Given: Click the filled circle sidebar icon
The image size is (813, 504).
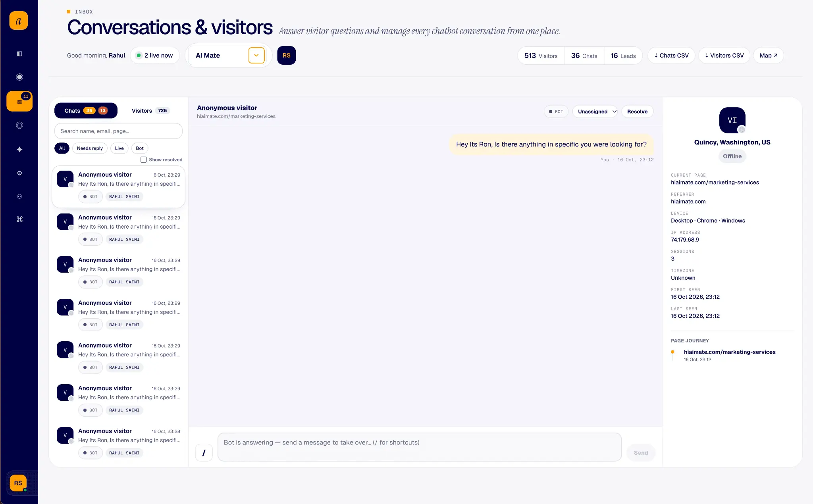Looking at the screenshot, I should coord(19,77).
